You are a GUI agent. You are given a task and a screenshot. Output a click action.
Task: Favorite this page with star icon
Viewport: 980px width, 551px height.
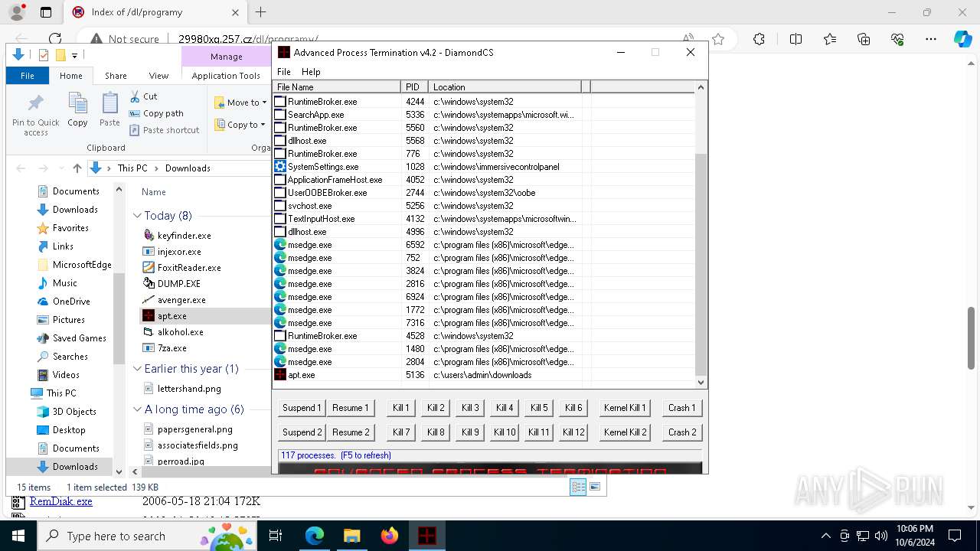coord(718,39)
